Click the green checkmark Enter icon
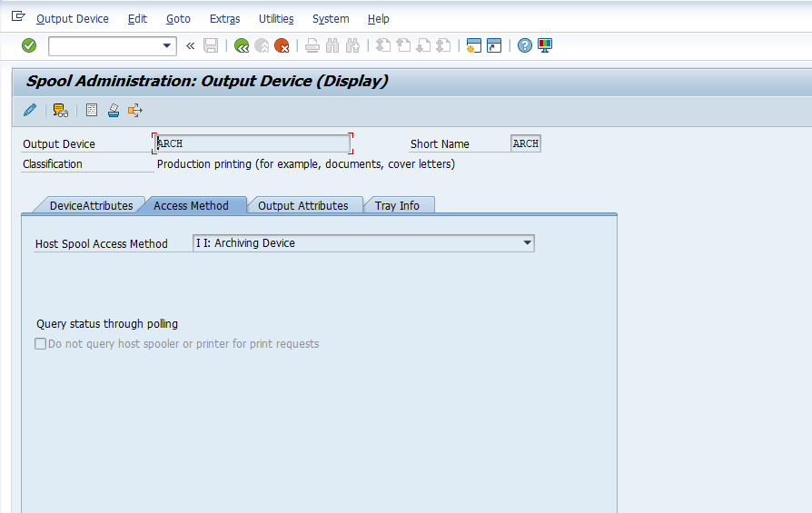Viewport: 812px width, 513px height. pyautogui.click(x=29, y=45)
